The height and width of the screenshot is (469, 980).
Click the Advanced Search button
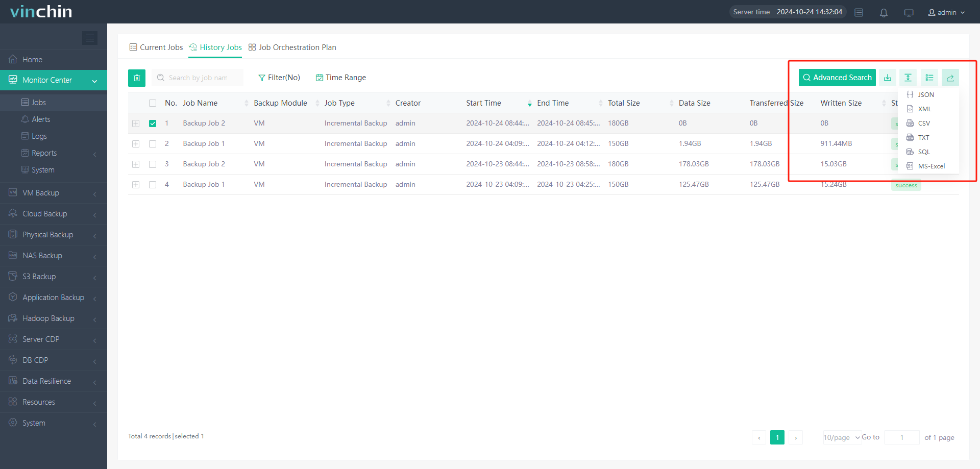(x=837, y=78)
